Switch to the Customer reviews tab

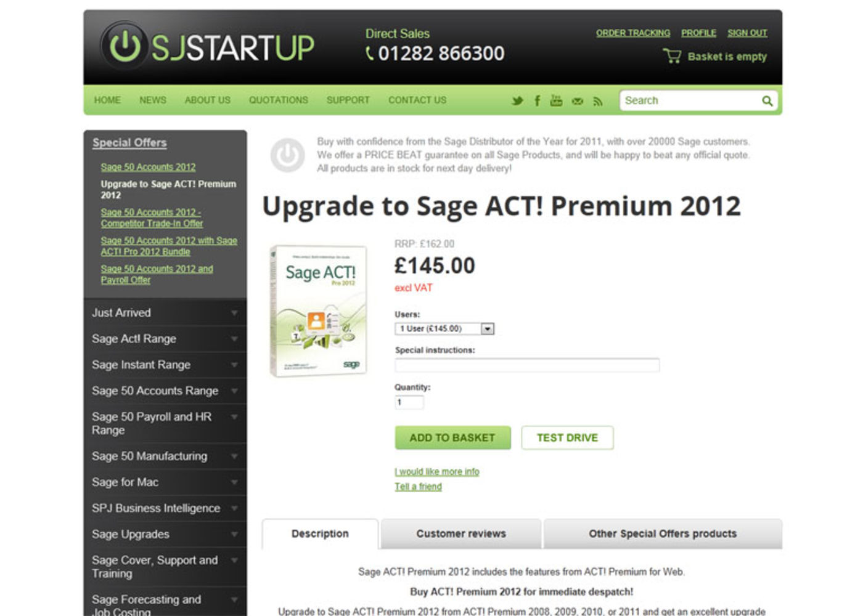(x=461, y=533)
